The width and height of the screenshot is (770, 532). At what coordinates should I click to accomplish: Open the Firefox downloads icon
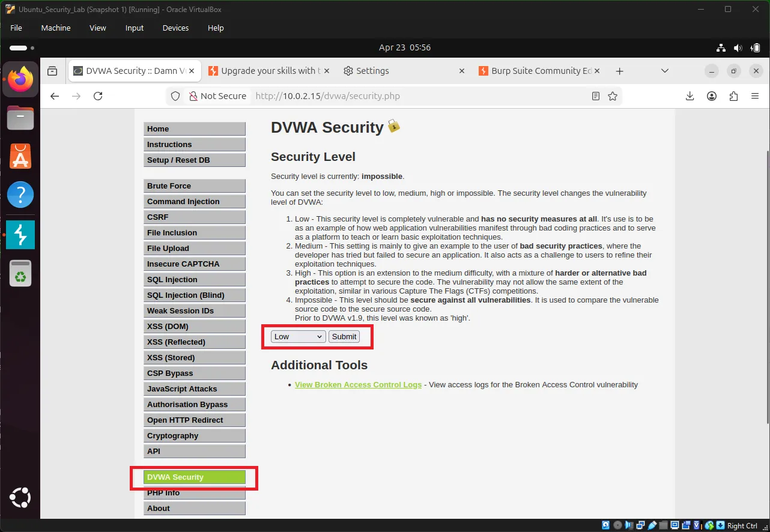(690, 96)
